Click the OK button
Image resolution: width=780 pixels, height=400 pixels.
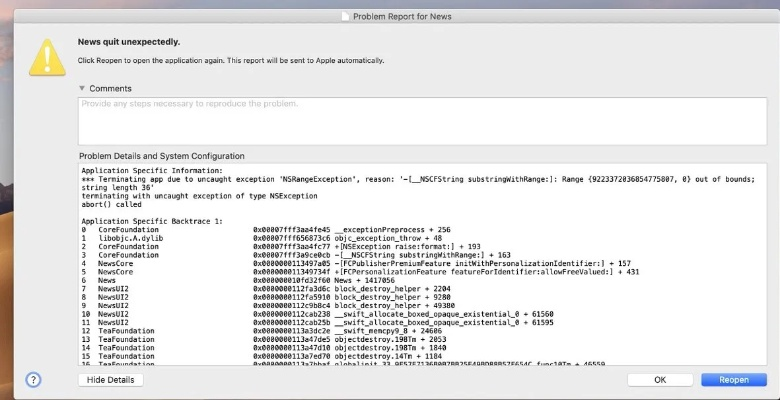[x=659, y=380]
